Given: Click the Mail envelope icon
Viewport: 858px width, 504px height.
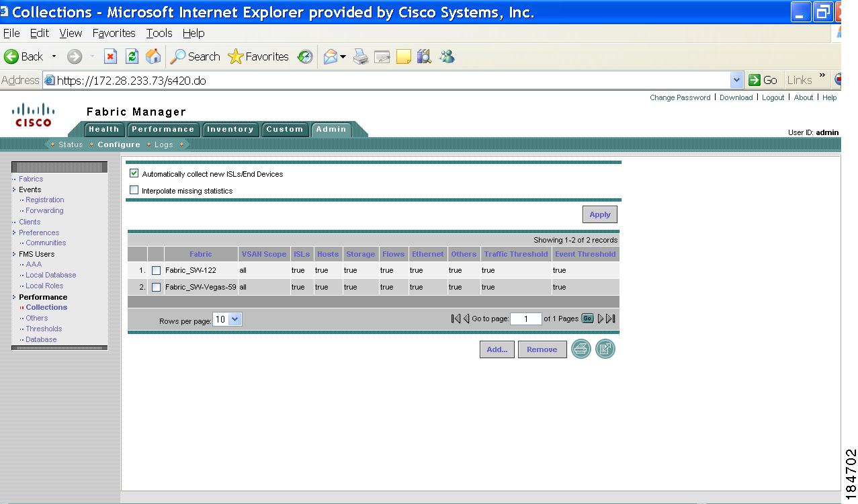Looking at the screenshot, I should pos(330,57).
